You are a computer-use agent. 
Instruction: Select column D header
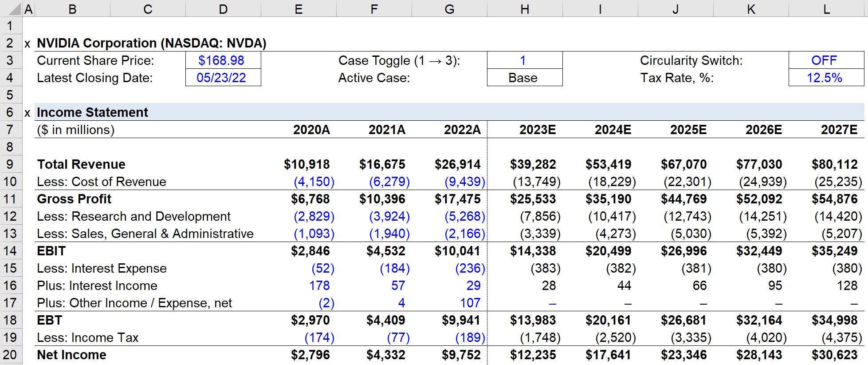click(223, 9)
